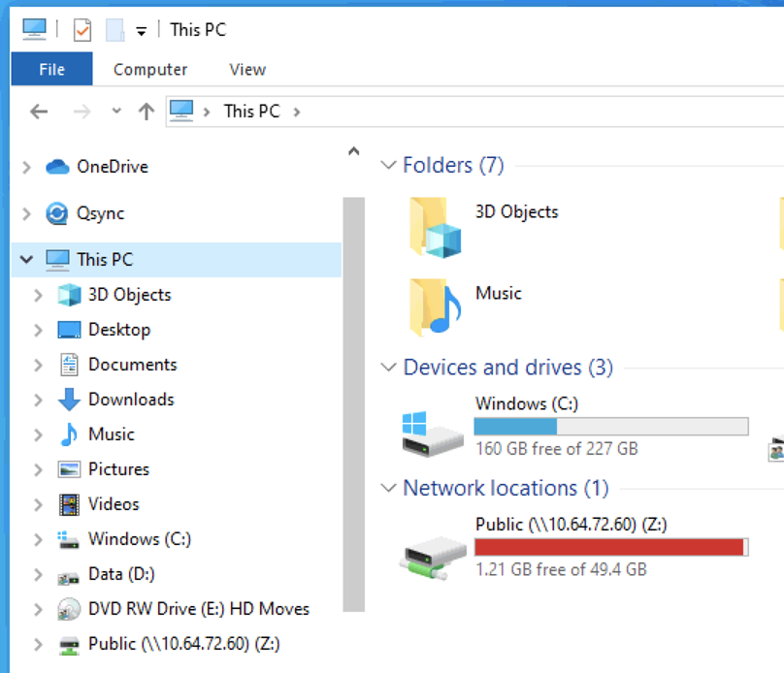Click the Up one level arrow

(147, 112)
